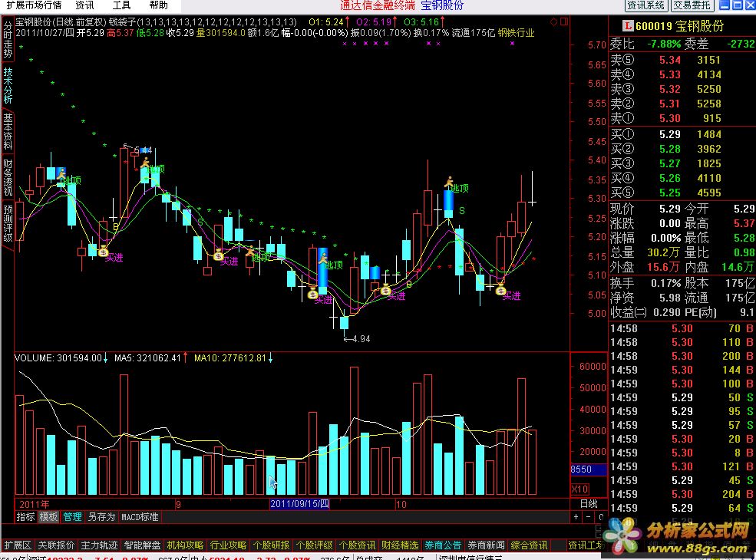This screenshot has width=756, height=560.
Task: Select the 模板 tab below the chart
Action: tap(48, 517)
